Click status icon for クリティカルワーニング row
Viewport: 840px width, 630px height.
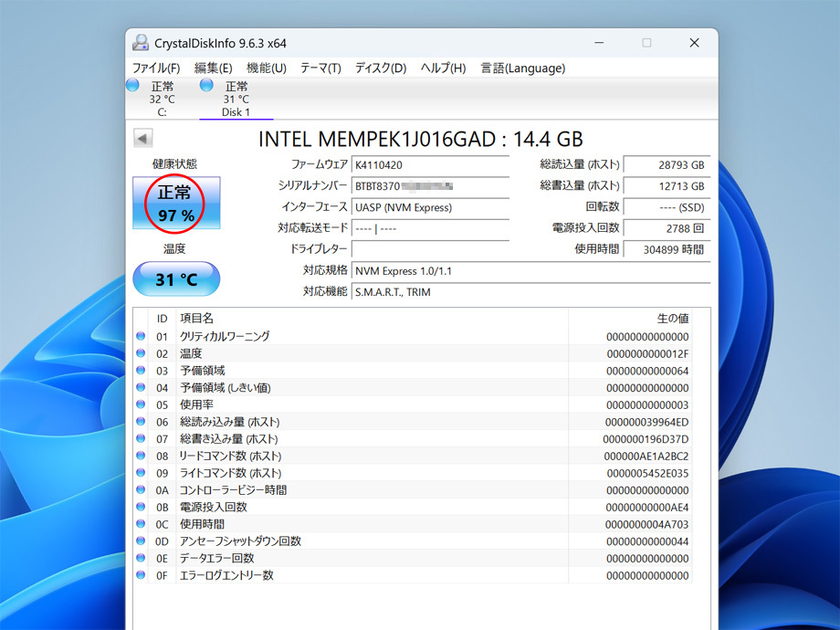click(x=141, y=336)
